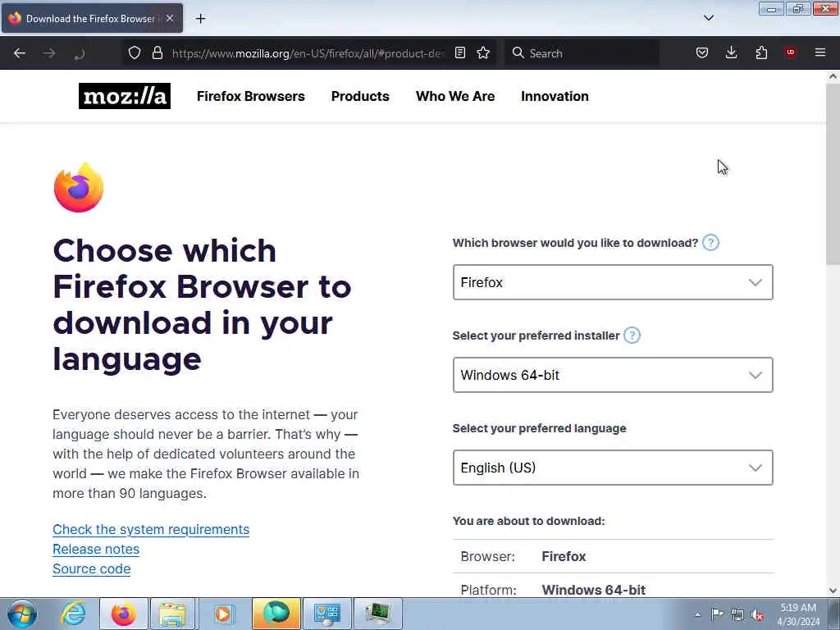This screenshot has width=840, height=630.
Task: Click the mozilla logo
Action: 125,96
